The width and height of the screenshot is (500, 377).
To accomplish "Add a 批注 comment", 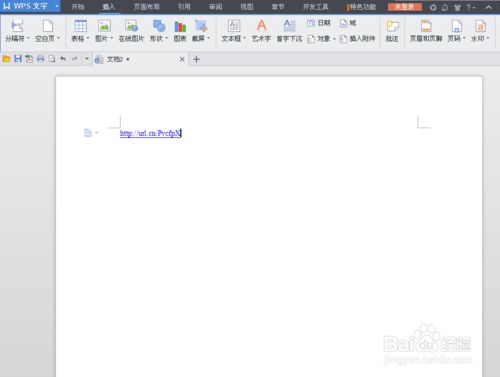I will pos(392,31).
